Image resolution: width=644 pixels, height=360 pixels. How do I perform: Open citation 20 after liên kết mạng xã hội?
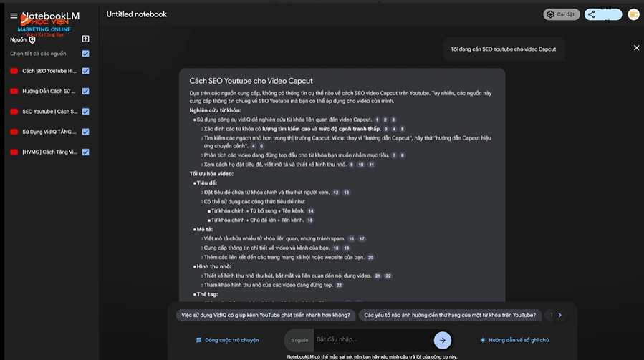click(370, 258)
